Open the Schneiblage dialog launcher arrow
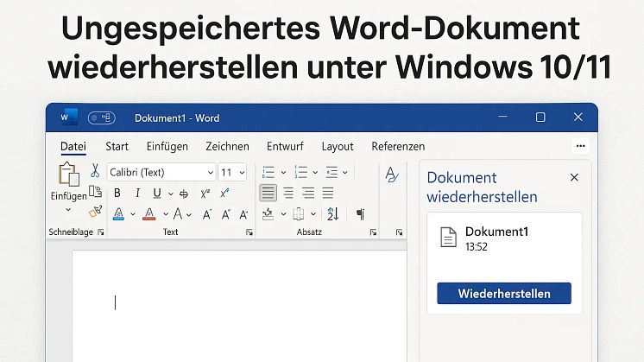The height and width of the screenshot is (362, 644). 101,232
